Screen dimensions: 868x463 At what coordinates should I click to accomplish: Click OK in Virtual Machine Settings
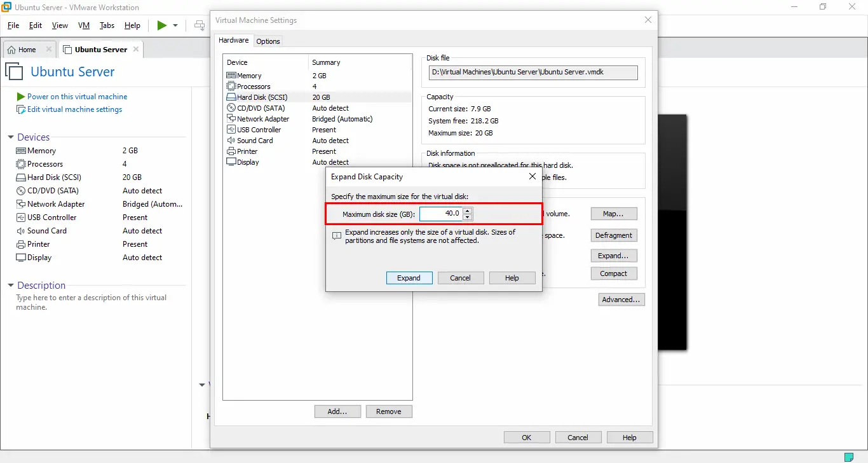click(x=527, y=438)
